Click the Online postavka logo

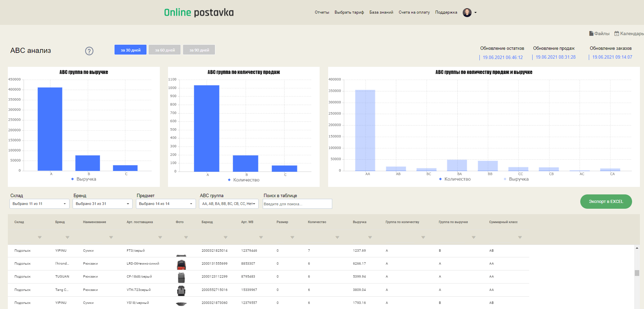199,13
